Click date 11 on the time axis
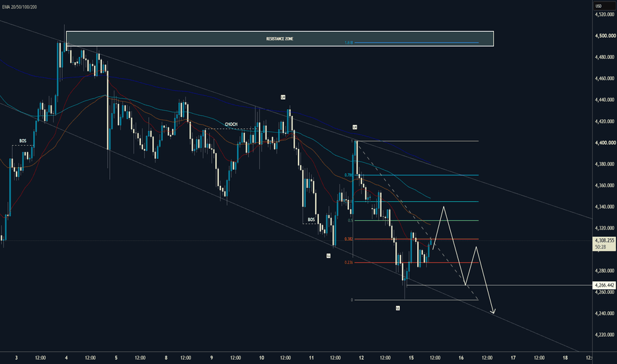617x364 pixels. tap(311, 357)
